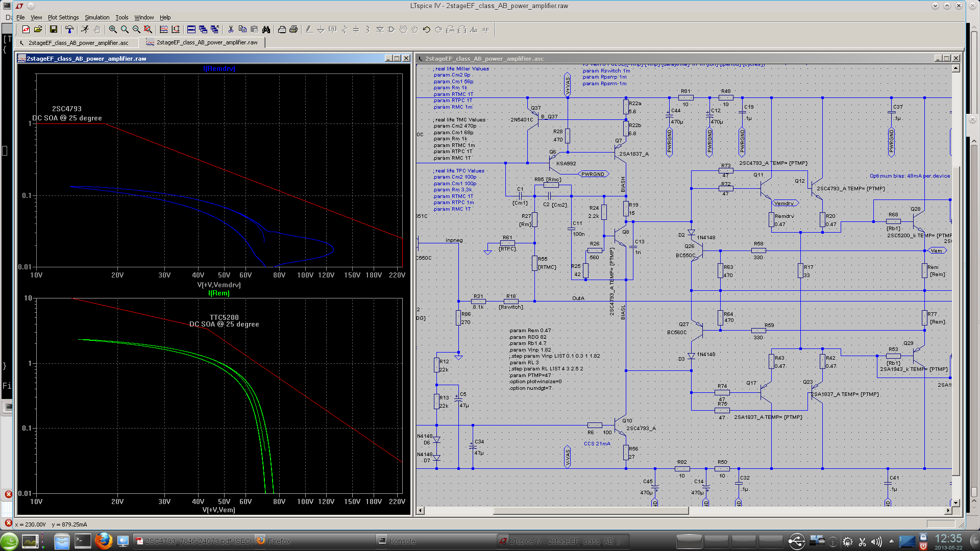Image resolution: width=980 pixels, height=551 pixels.
Task: Click the Save floppy disk icon
Action: pos(54,30)
